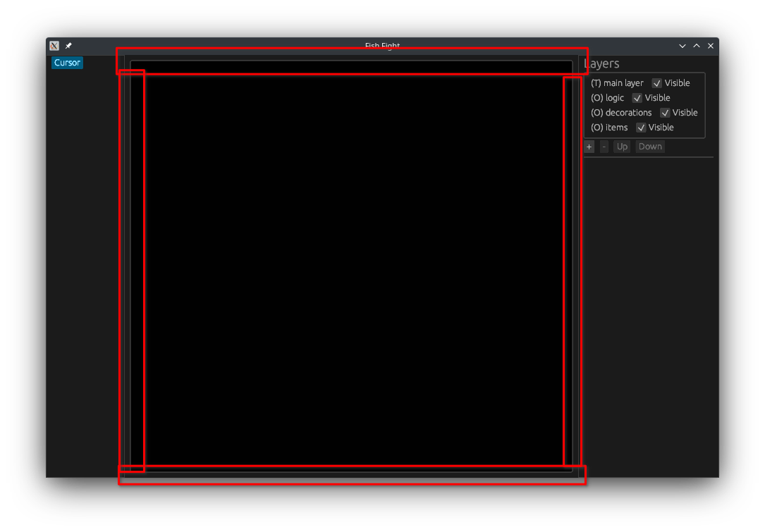
Task: Click the window shade chevron icon
Action: click(683, 45)
